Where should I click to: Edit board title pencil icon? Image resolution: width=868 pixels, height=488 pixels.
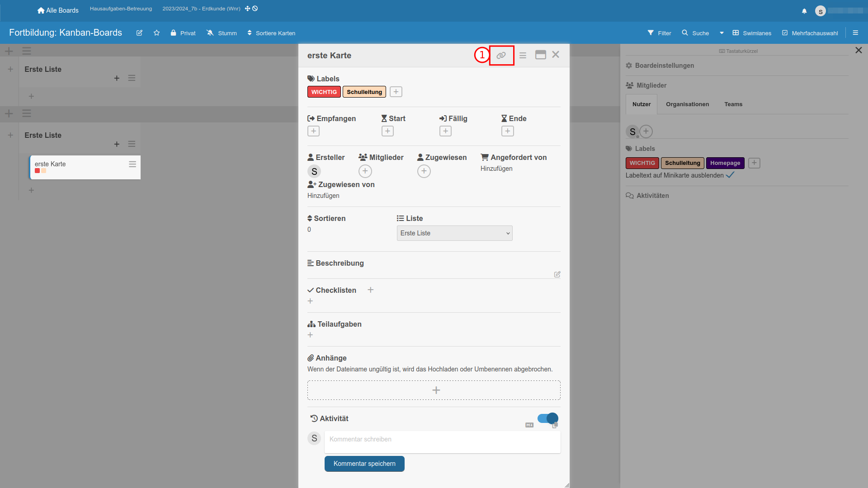tap(139, 33)
